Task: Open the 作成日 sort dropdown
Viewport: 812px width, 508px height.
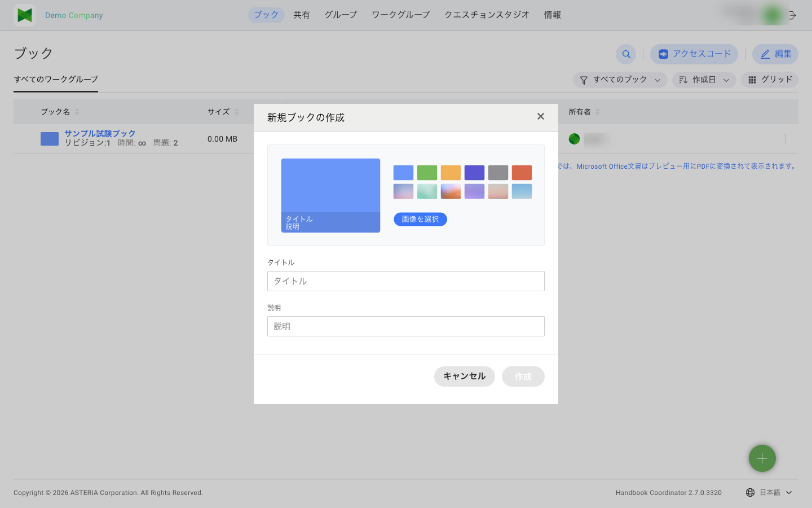Action: point(704,80)
